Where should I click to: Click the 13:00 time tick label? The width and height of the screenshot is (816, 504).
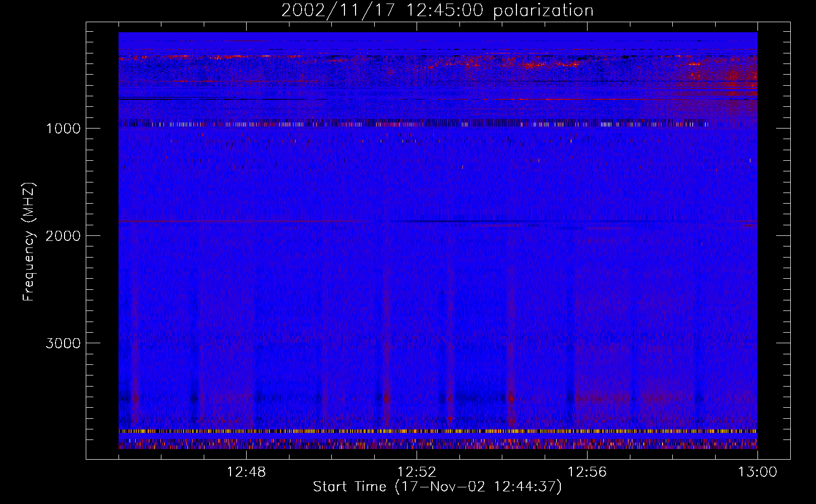(757, 472)
